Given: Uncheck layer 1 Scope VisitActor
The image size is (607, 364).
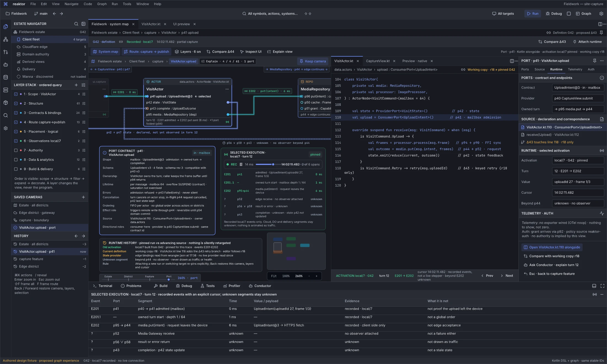Looking at the screenshot, I should [16, 94].
